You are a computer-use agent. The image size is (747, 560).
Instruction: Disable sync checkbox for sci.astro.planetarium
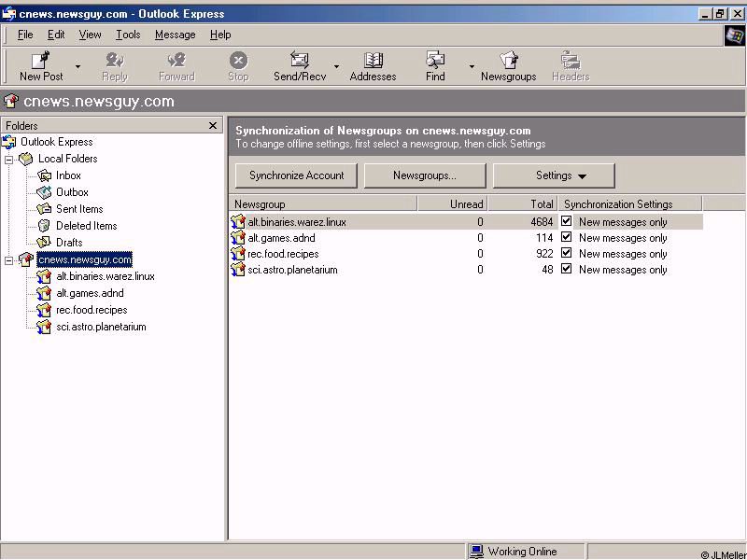[566, 269]
